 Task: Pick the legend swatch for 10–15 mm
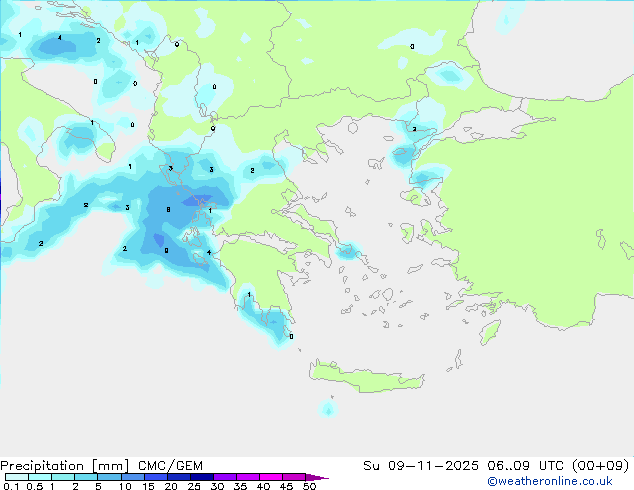click(x=133, y=477)
